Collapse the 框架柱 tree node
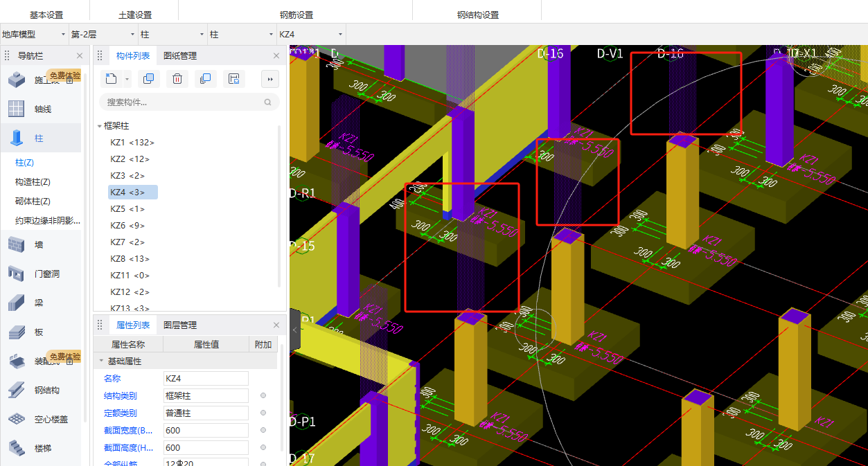Image resolution: width=868 pixels, height=466 pixels. (x=100, y=126)
